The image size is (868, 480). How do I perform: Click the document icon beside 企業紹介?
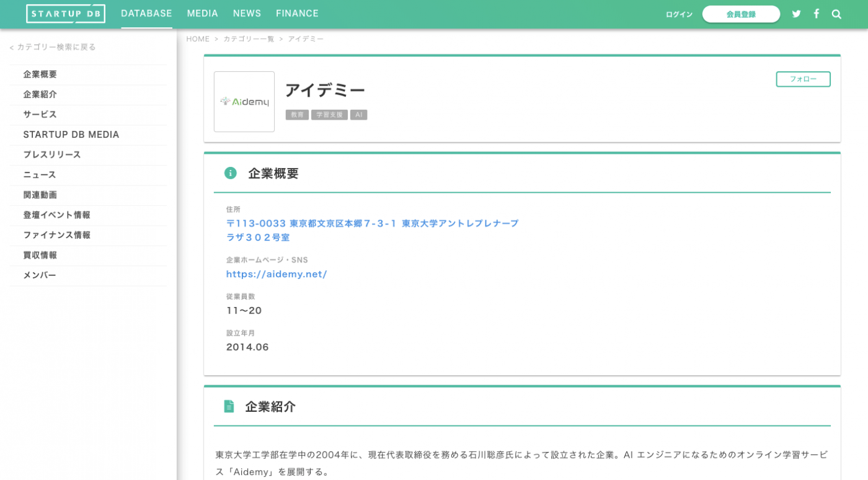point(229,406)
